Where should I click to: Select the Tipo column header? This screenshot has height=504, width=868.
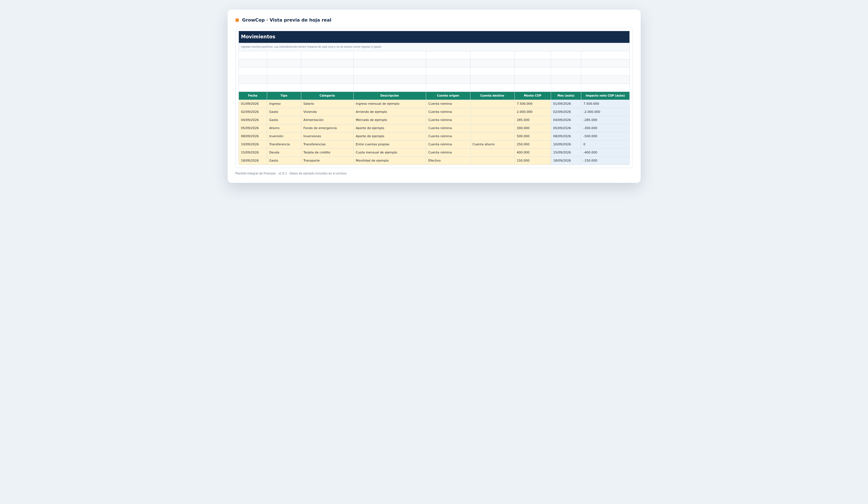tap(284, 96)
